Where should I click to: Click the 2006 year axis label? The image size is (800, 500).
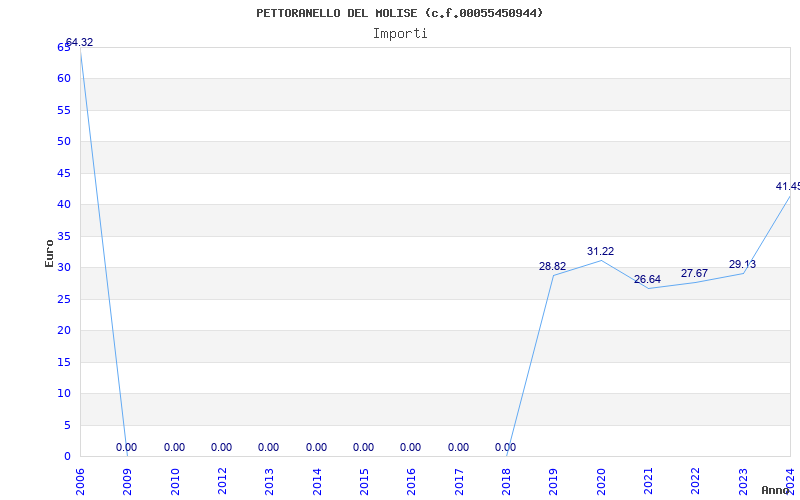point(80,482)
